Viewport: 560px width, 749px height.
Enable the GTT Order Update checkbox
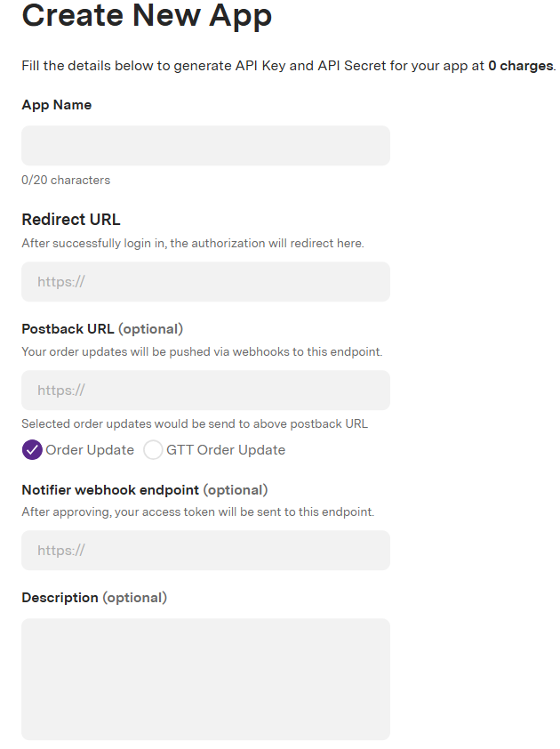pyautogui.click(x=153, y=450)
